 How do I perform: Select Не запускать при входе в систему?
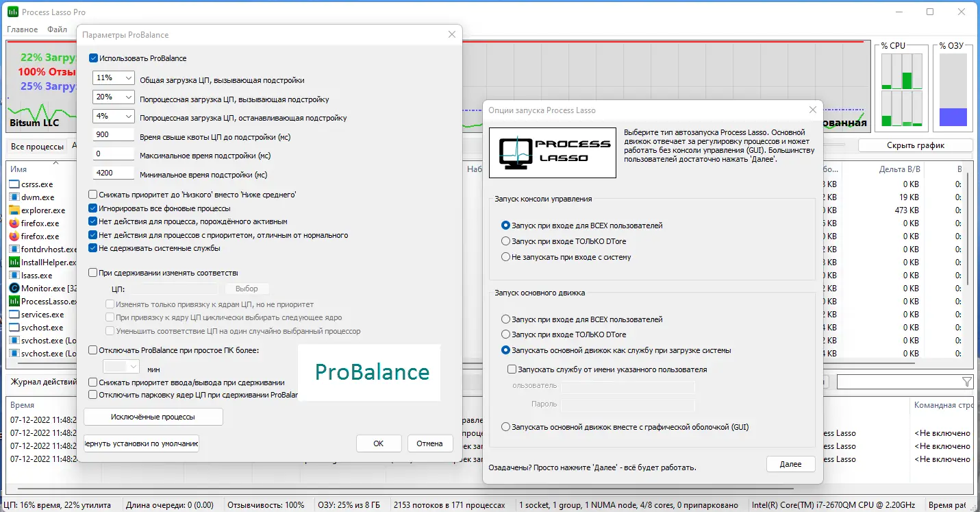[x=505, y=257]
